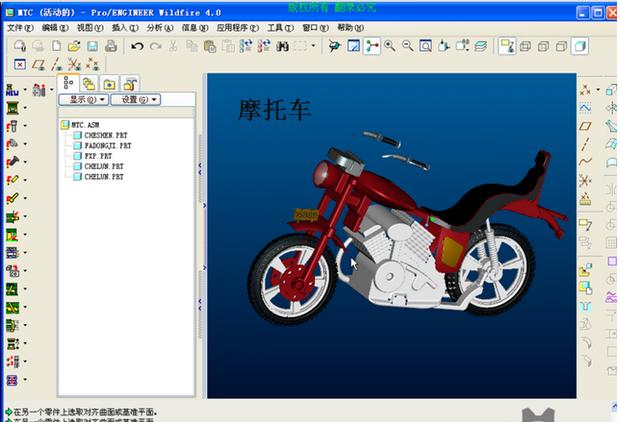The width and height of the screenshot is (620, 422).
Task: Open the 编辑 (Edit) menu
Action: coord(55,28)
